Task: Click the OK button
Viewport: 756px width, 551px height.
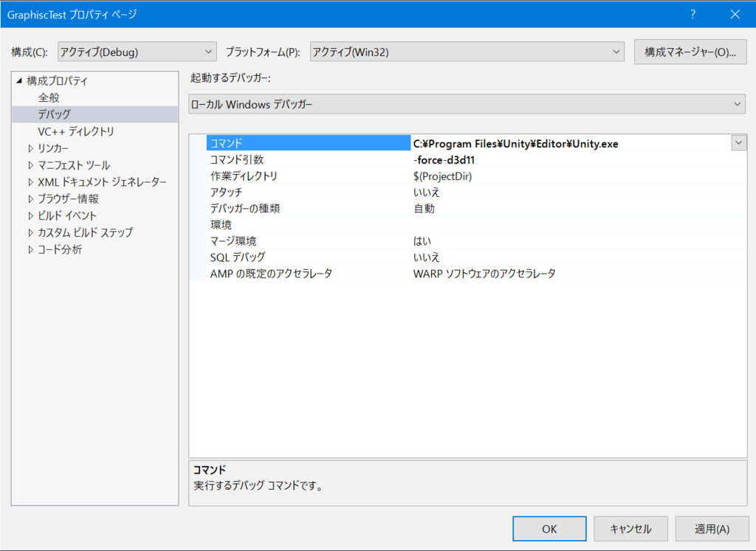Action: tap(549, 529)
